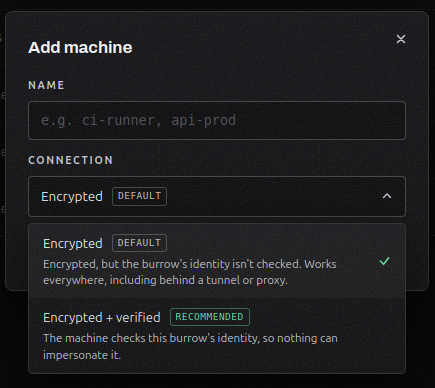Collapse the Connection dropdown using the chevron
Viewport: 435px width, 388px height.
click(387, 196)
